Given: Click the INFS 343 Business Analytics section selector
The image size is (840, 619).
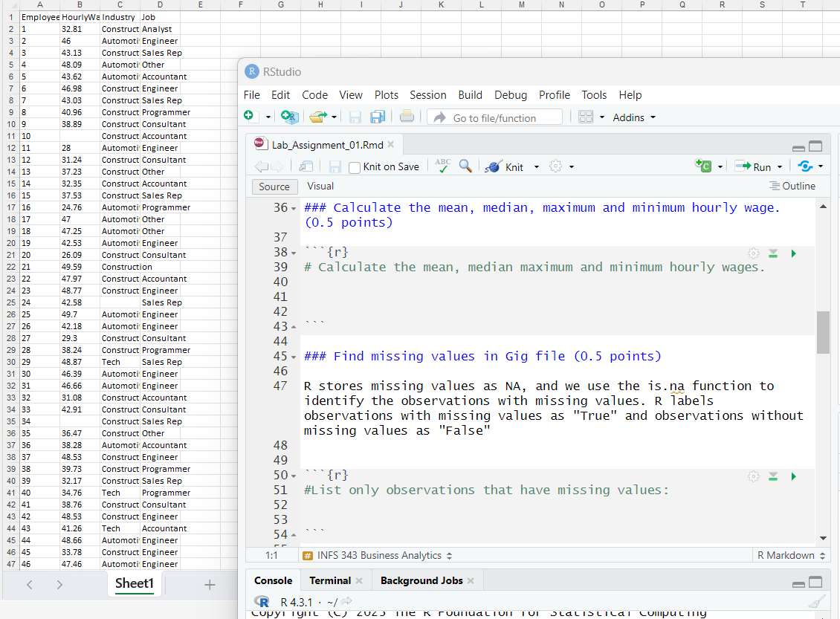Looking at the screenshot, I should [x=379, y=555].
